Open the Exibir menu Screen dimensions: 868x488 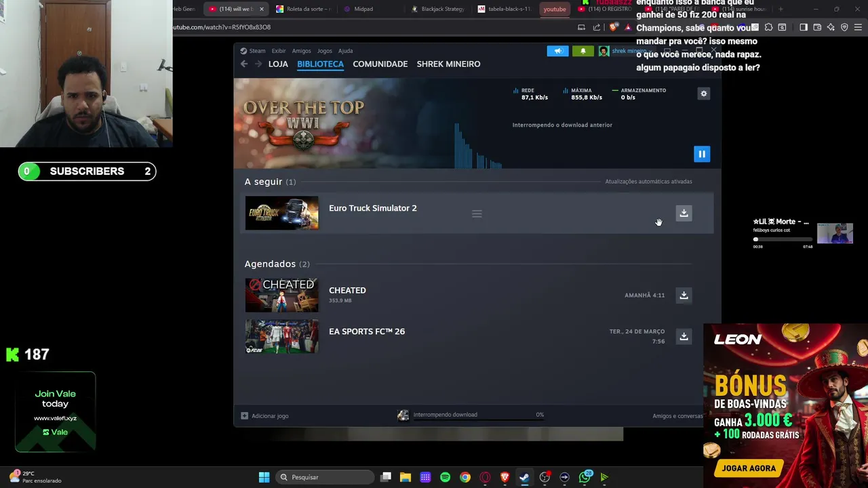point(279,51)
